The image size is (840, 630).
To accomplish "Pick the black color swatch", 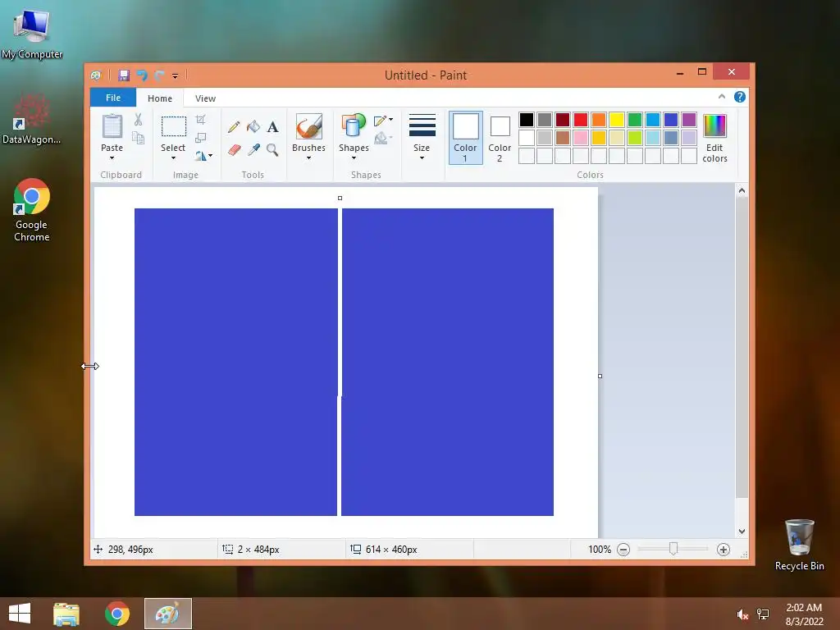I will pyautogui.click(x=527, y=120).
